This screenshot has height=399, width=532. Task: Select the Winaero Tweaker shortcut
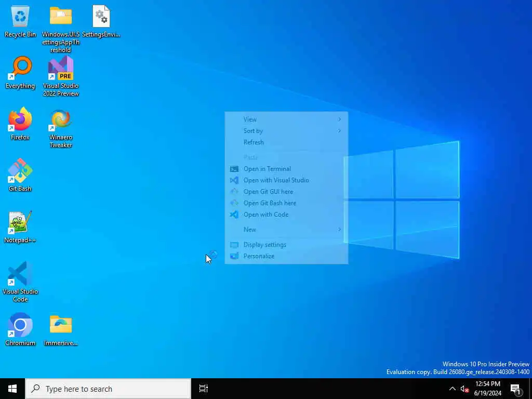(x=61, y=128)
